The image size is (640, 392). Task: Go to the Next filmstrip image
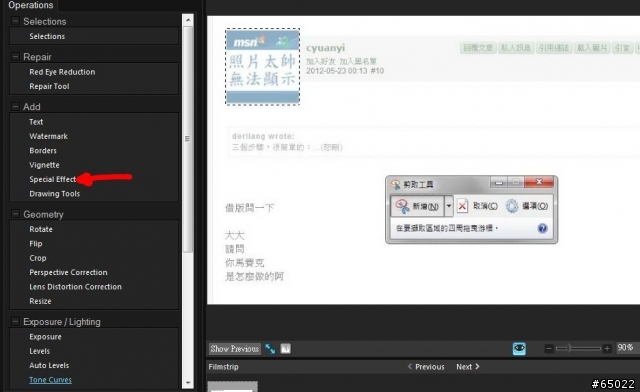point(468,367)
